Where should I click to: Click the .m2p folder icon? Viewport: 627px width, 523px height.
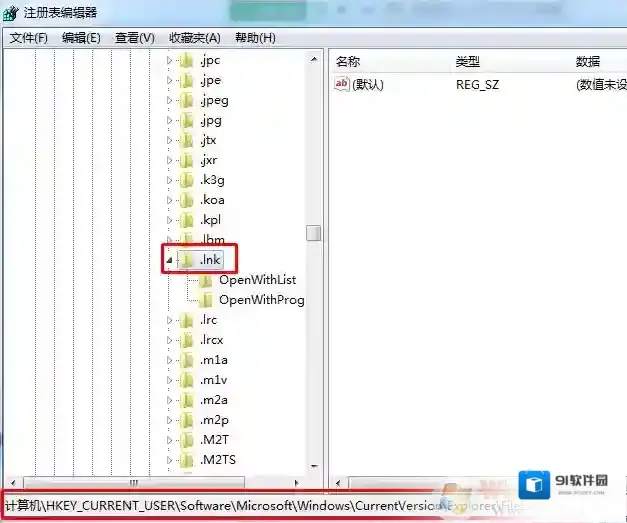click(x=187, y=420)
